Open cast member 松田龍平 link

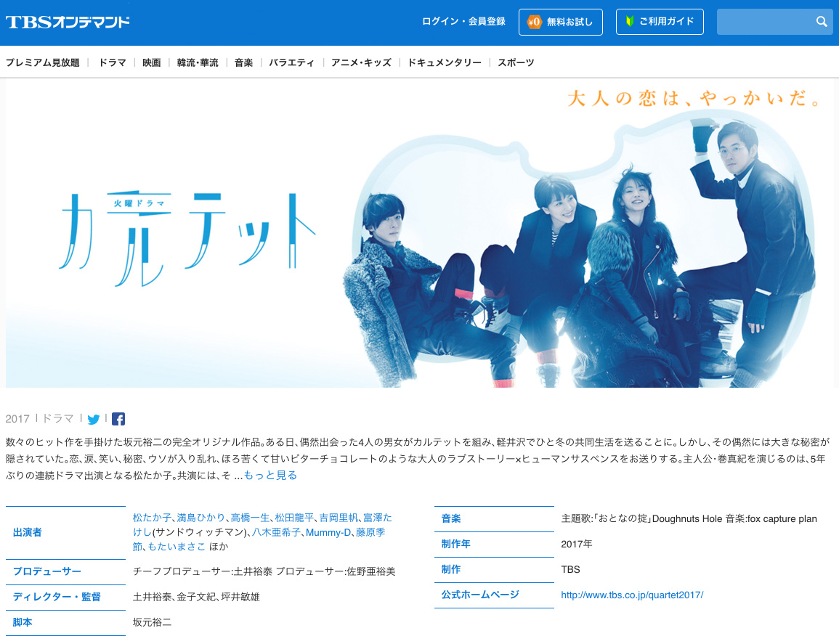[x=294, y=518]
